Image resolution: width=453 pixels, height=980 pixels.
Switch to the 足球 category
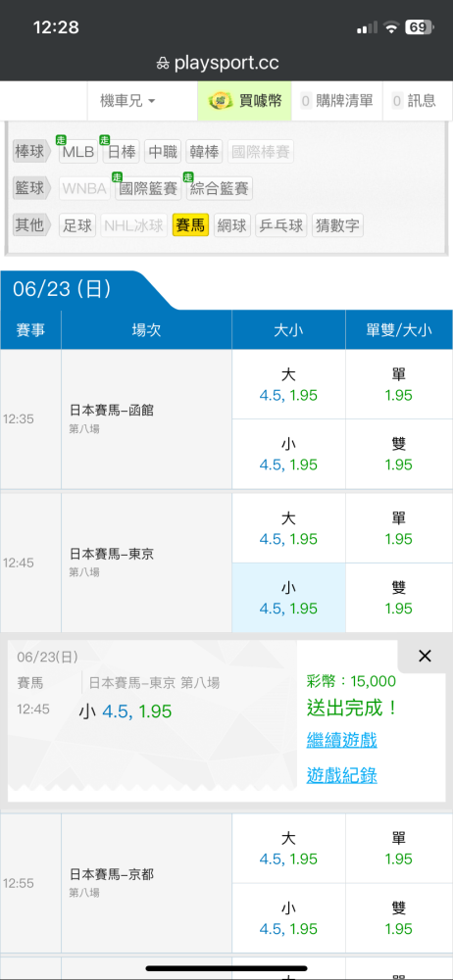(77, 225)
